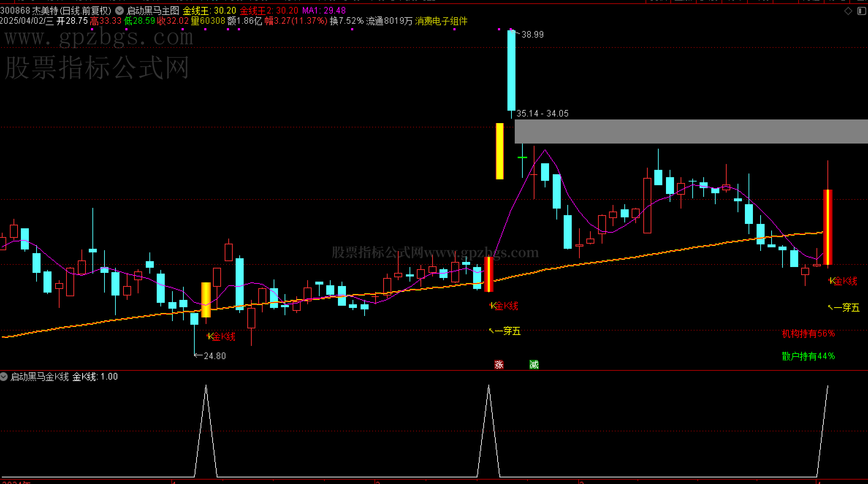Click the 金K线: 1.00 sub-chart value
Screen dimensions: 868x484
(95, 377)
